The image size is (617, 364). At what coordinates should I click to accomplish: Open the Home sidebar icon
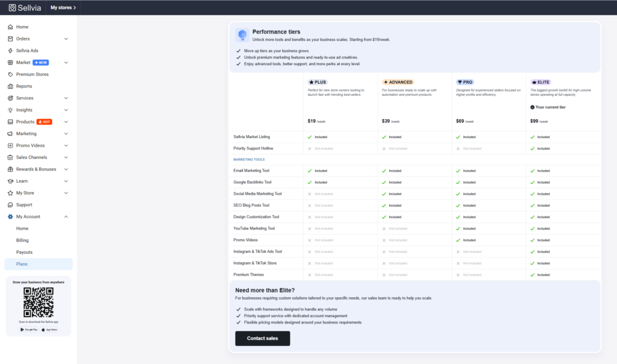[10, 27]
